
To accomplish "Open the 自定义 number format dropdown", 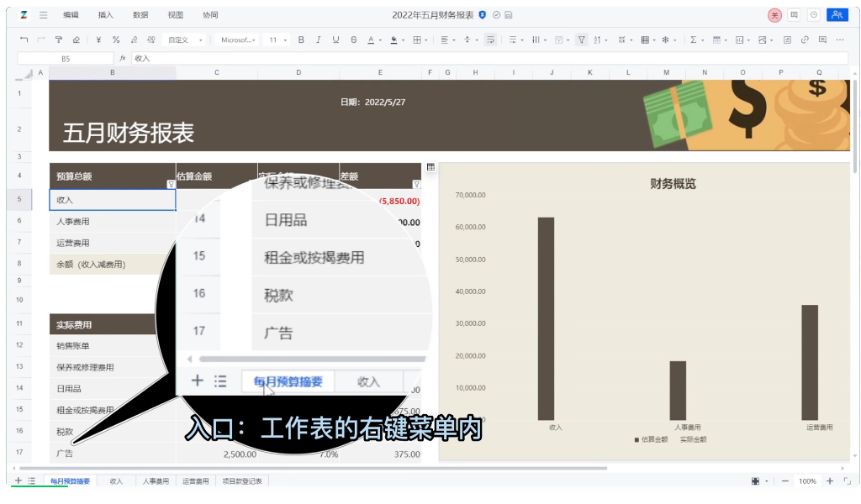I will 185,39.
